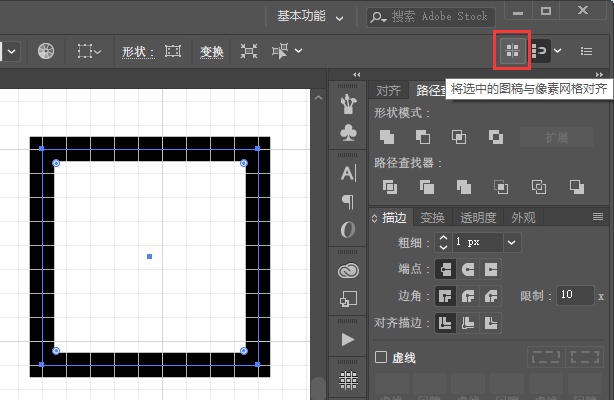The image size is (614, 400).
Task: Open control panel list menu icon
Action: pos(586,51)
